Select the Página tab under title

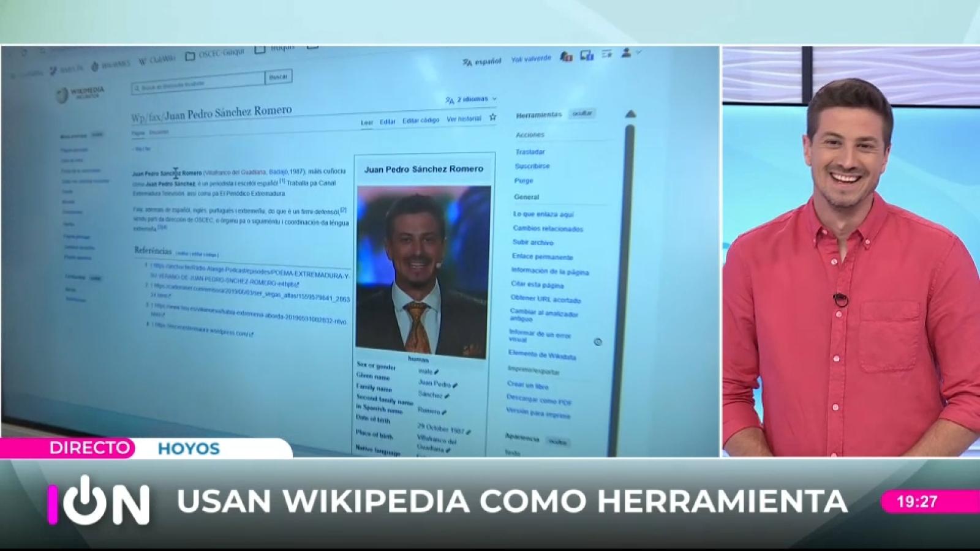[x=138, y=132]
